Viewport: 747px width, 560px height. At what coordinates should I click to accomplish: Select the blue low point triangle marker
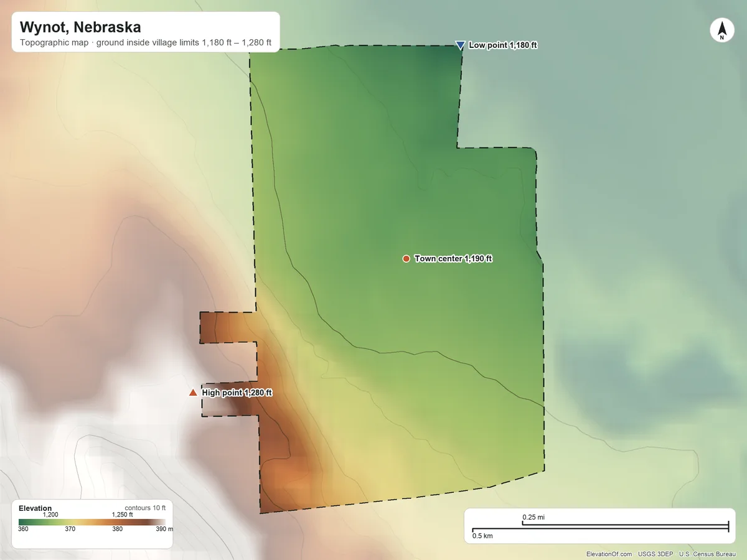(460, 45)
